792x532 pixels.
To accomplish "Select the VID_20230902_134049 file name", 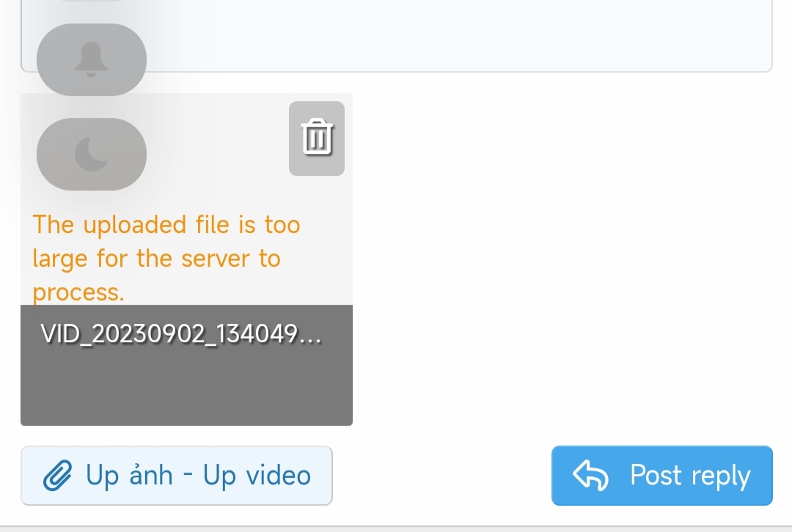I will (181, 333).
